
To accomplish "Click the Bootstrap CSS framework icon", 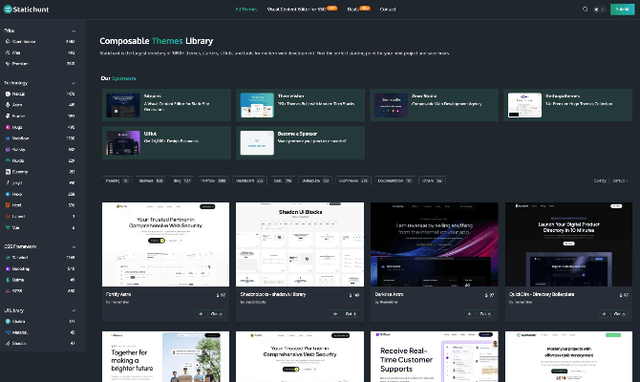I will click(x=7, y=269).
